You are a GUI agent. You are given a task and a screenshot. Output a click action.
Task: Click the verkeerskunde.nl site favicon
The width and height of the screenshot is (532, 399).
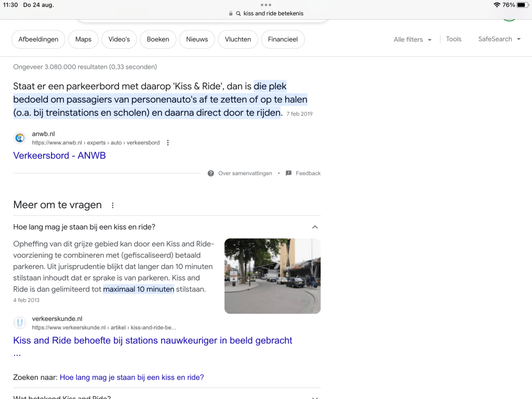(x=20, y=323)
